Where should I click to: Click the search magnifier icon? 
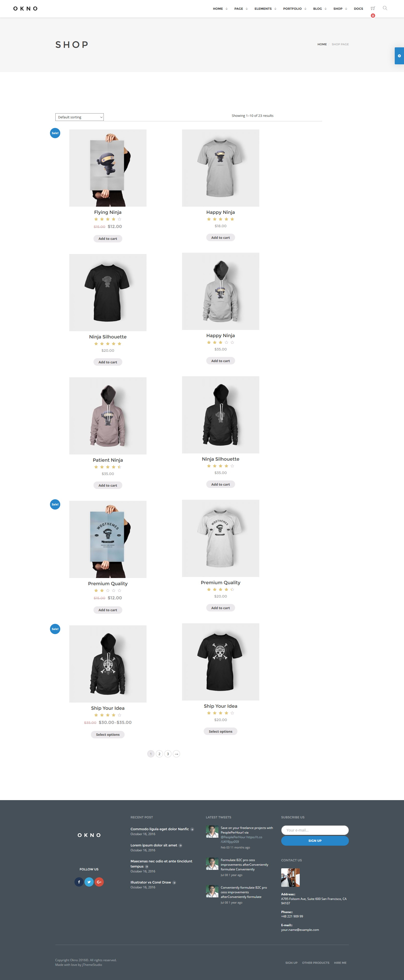click(x=385, y=8)
